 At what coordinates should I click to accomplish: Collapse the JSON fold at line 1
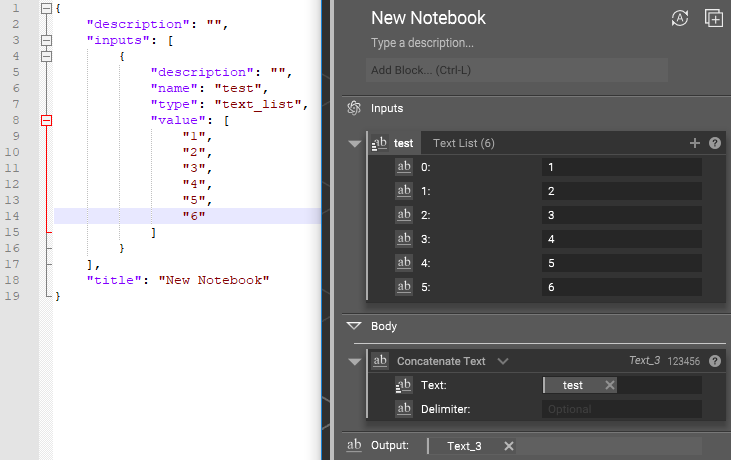(x=46, y=8)
